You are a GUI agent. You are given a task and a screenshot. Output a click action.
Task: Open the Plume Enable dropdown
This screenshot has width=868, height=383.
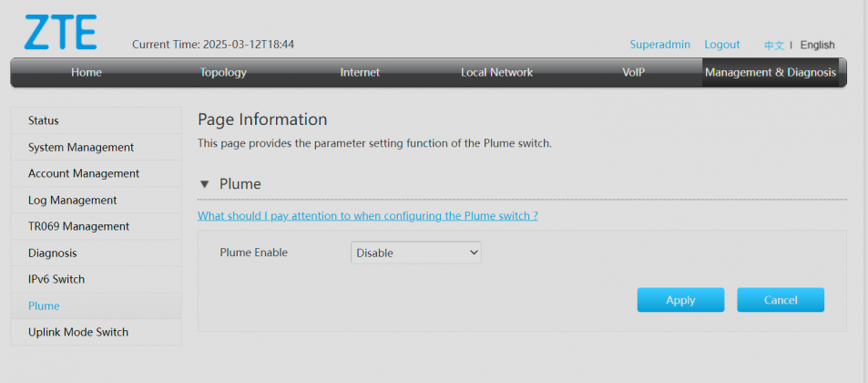pos(415,253)
